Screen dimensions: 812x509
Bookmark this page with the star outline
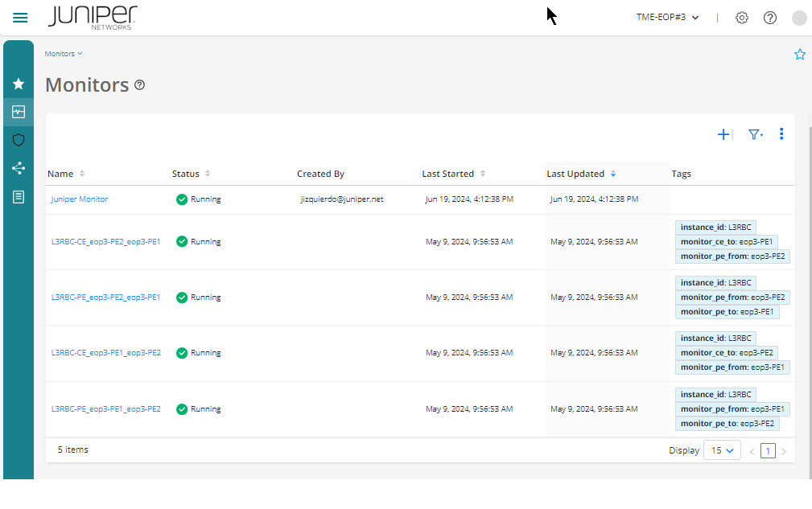800,54
